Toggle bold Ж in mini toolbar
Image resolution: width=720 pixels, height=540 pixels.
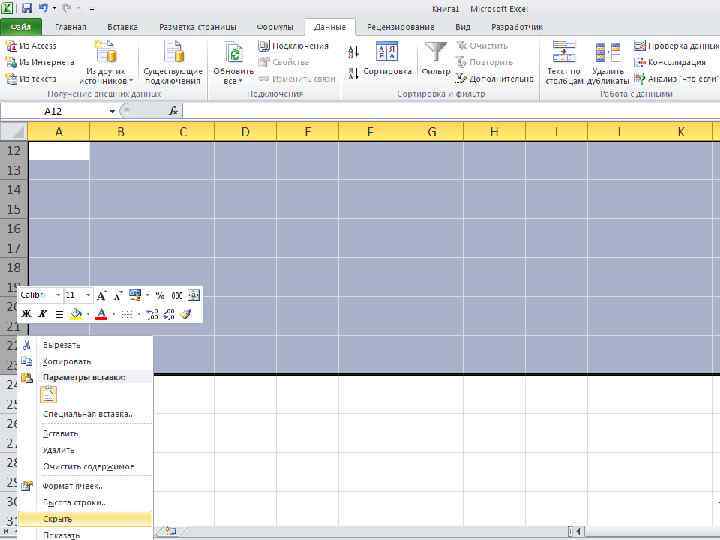pos(27,314)
